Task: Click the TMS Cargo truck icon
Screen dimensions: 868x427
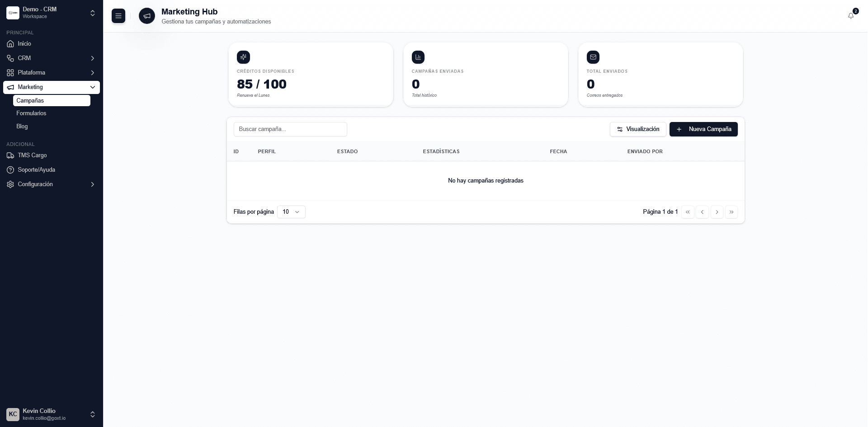Action: click(x=10, y=155)
